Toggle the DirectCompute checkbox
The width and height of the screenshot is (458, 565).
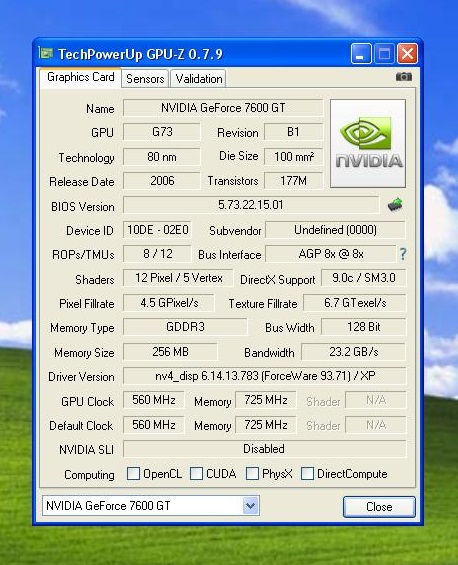coord(307,473)
